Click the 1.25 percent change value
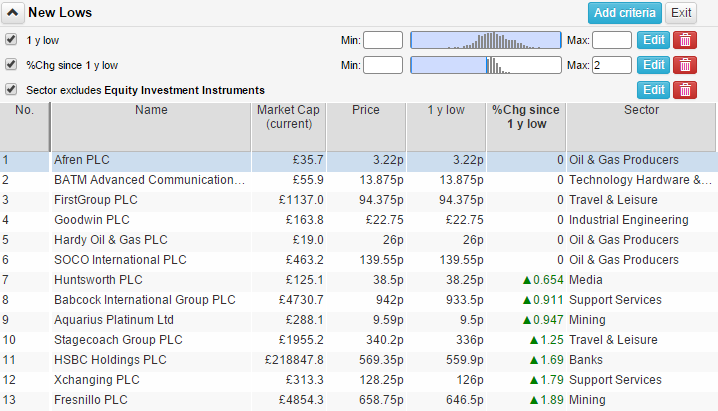 (x=552, y=340)
